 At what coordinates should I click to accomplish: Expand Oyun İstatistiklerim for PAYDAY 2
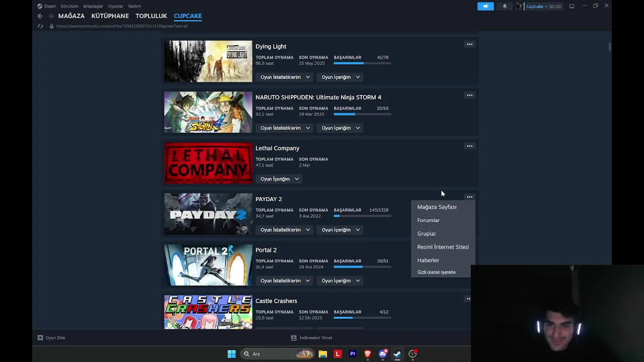(285, 230)
